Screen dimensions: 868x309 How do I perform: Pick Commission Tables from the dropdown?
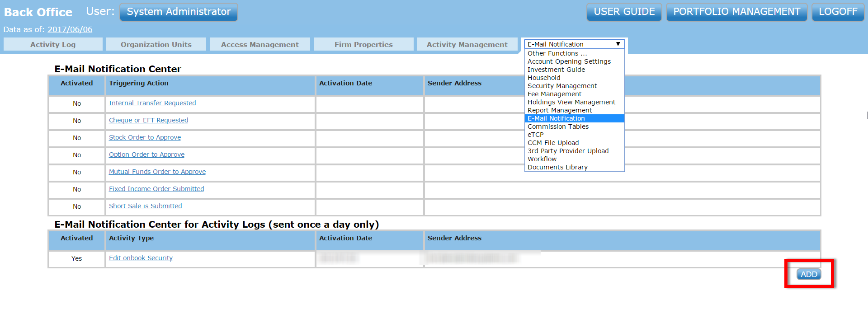558,126
